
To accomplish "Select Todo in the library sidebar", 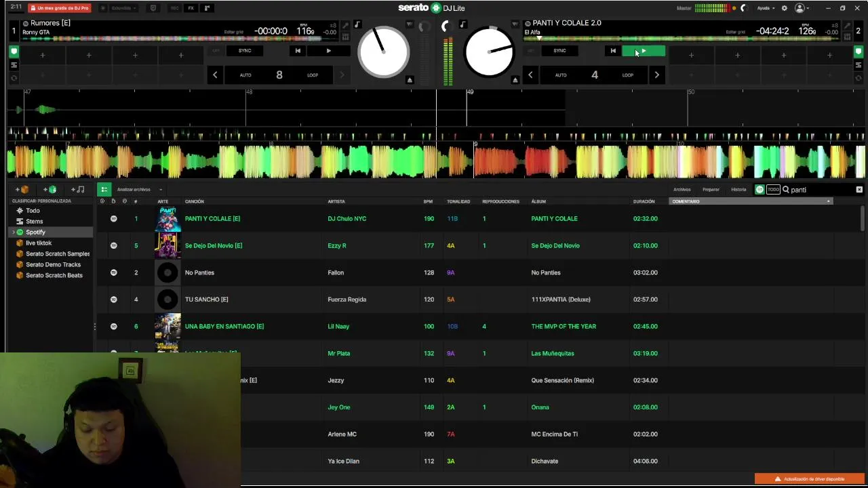I will [33, 211].
